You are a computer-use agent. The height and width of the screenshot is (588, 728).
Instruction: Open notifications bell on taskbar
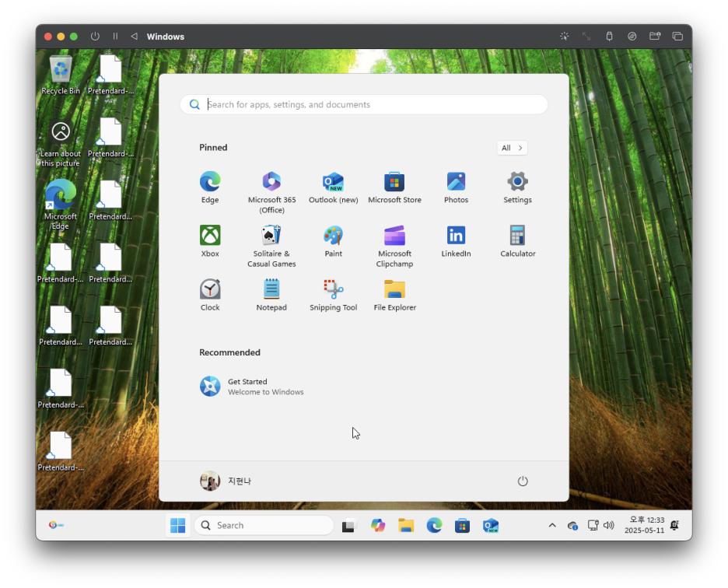pyautogui.click(x=674, y=525)
